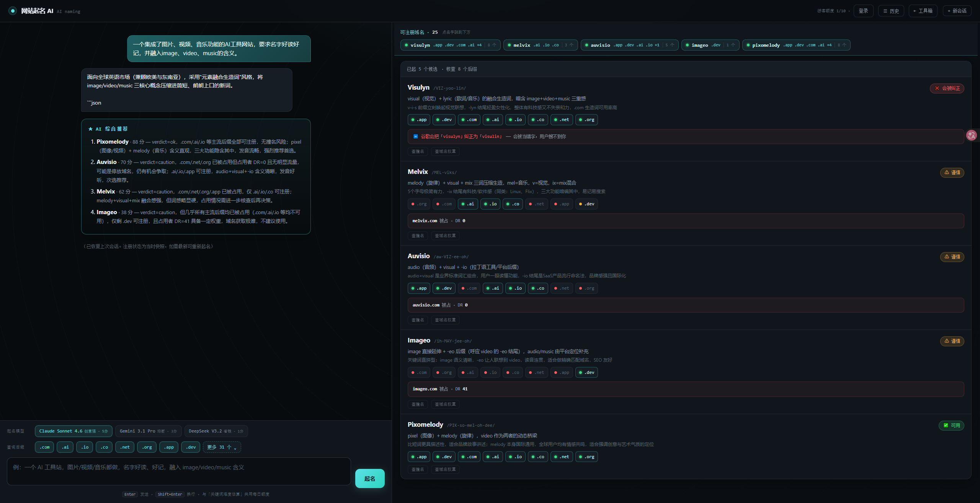Click 查撞名 under Visulyn

pos(418,152)
